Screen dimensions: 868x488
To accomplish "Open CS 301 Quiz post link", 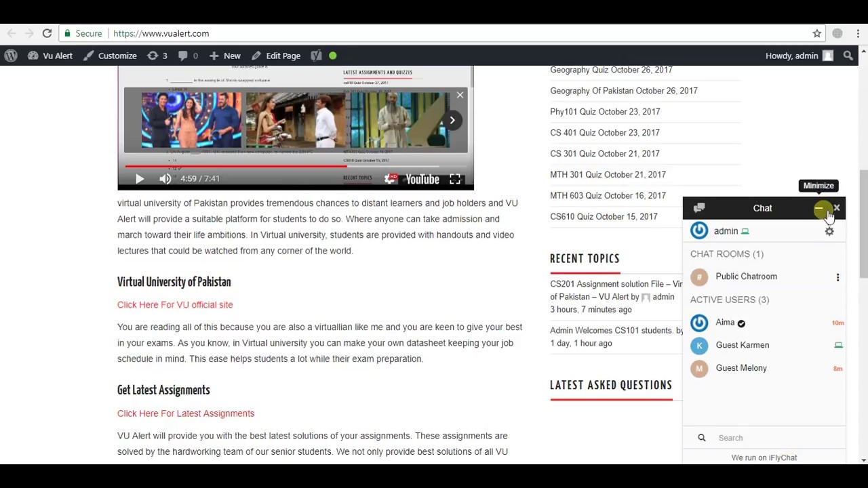I will click(x=605, y=154).
